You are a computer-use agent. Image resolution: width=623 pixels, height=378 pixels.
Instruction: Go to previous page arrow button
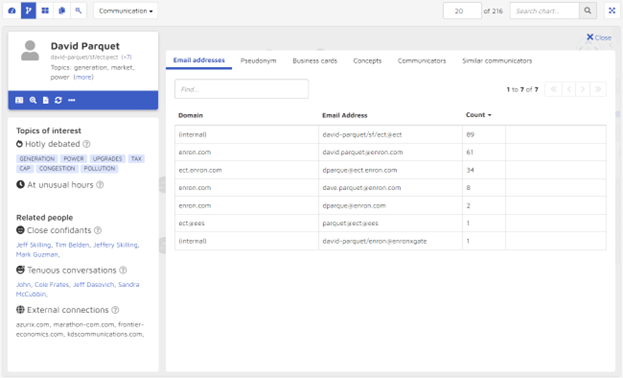[569, 89]
